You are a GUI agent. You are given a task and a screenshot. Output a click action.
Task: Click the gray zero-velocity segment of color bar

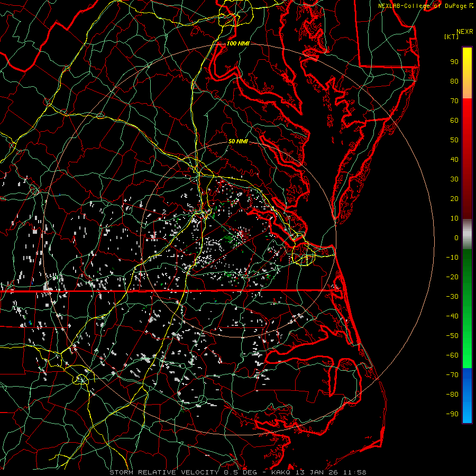click(467, 234)
